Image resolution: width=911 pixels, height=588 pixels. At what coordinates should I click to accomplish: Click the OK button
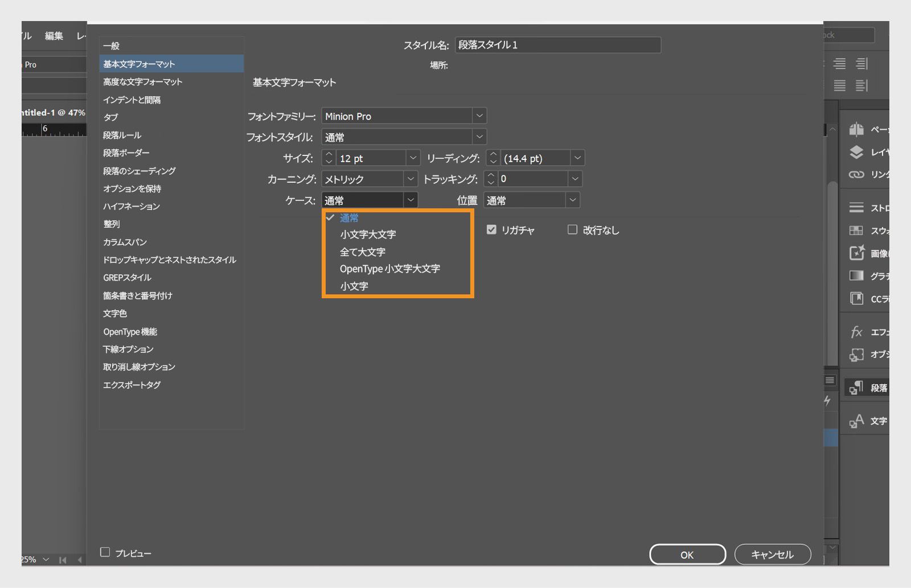[687, 554]
